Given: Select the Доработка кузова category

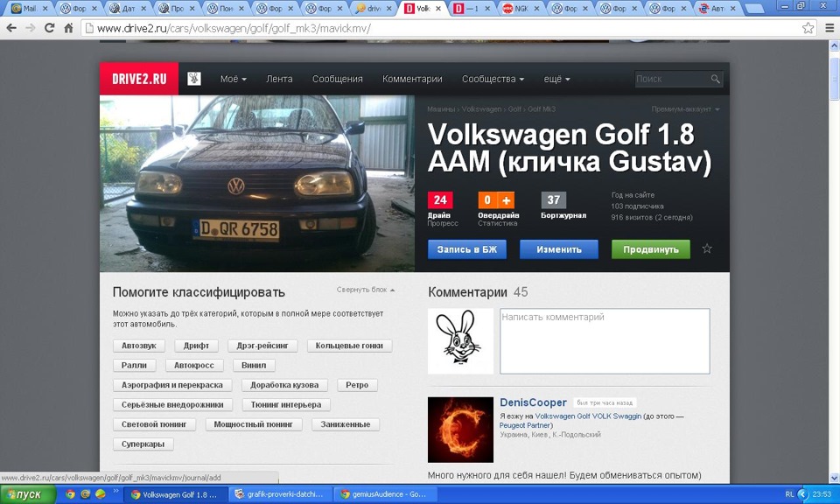Looking at the screenshot, I should (284, 385).
